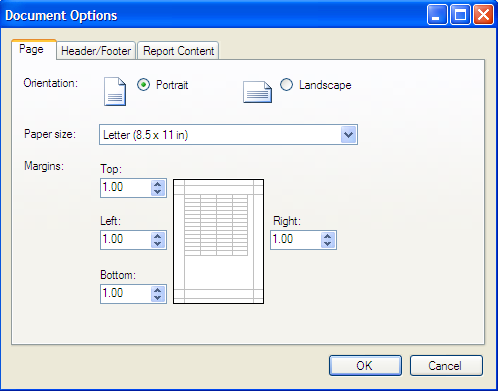
Task: Decrease the Left margin with down arrow
Action: click(158, 244)
